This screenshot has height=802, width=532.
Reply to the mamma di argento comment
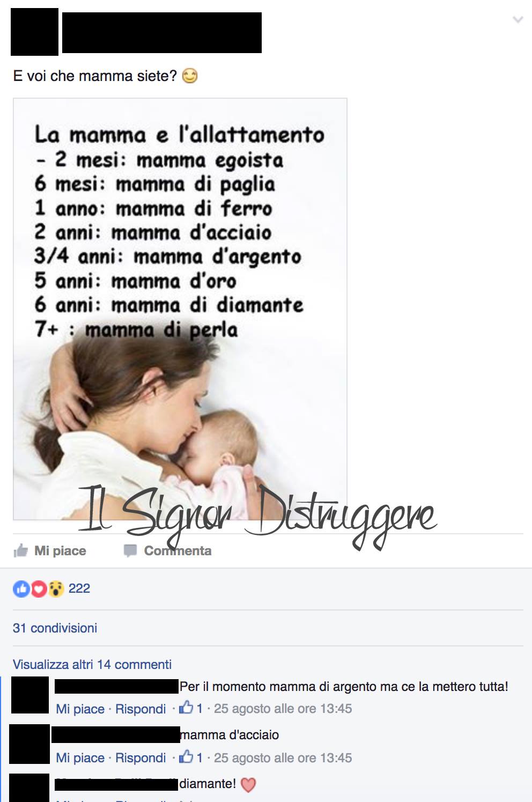[x=141, y=709]
